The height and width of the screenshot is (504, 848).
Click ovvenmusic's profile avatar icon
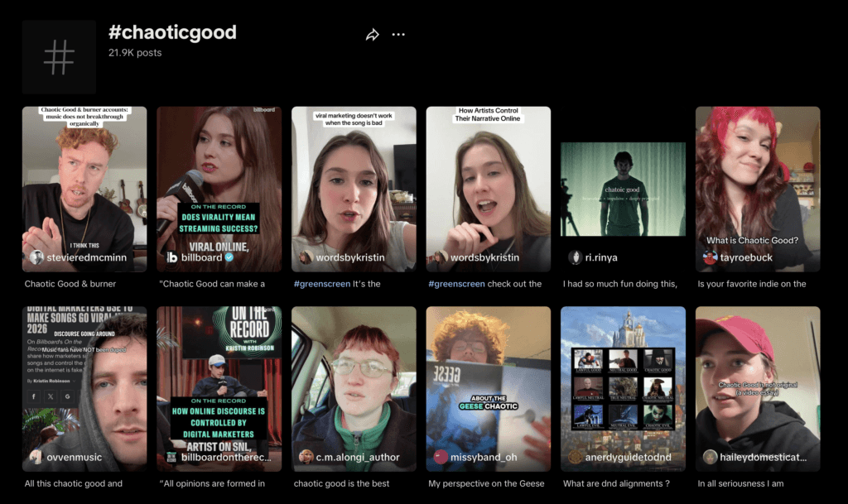(36, 457)
